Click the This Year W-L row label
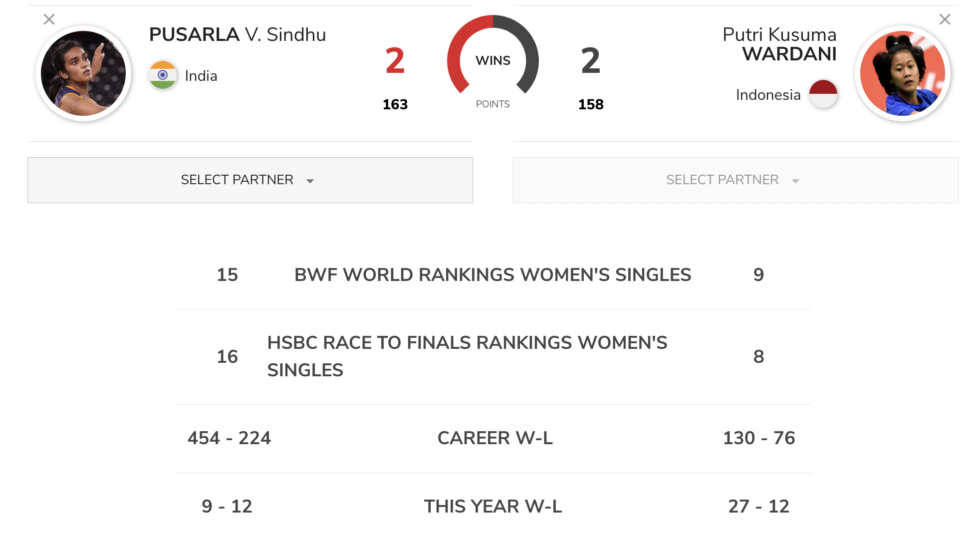The height and width of the screenshot is (536, 980). pyautogui.click(x=492, y=506)
